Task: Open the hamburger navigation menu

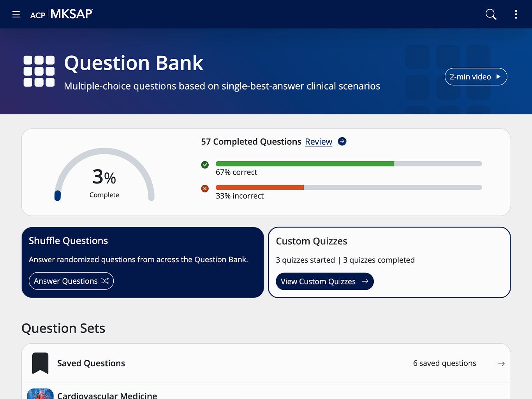Action: (16, 14)
